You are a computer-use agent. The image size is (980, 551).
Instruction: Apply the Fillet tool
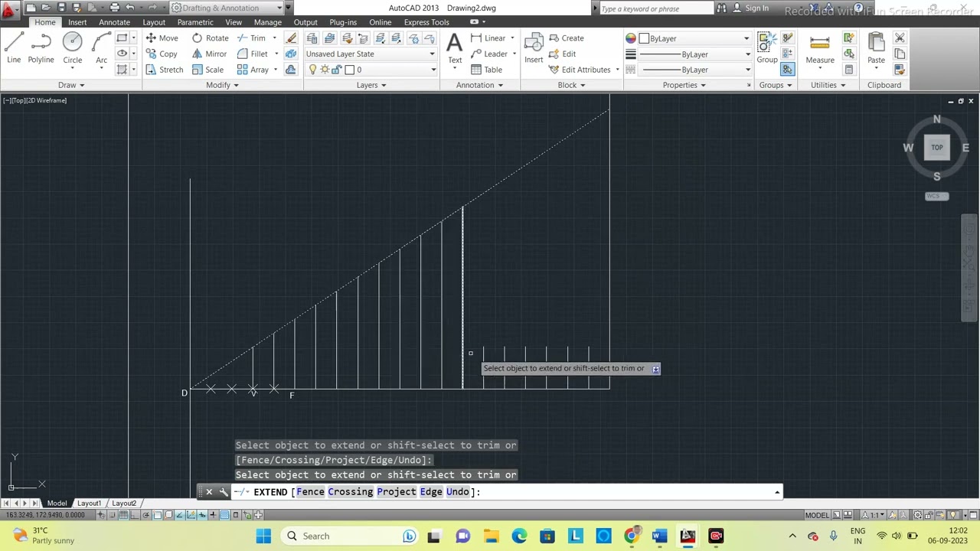253,54
